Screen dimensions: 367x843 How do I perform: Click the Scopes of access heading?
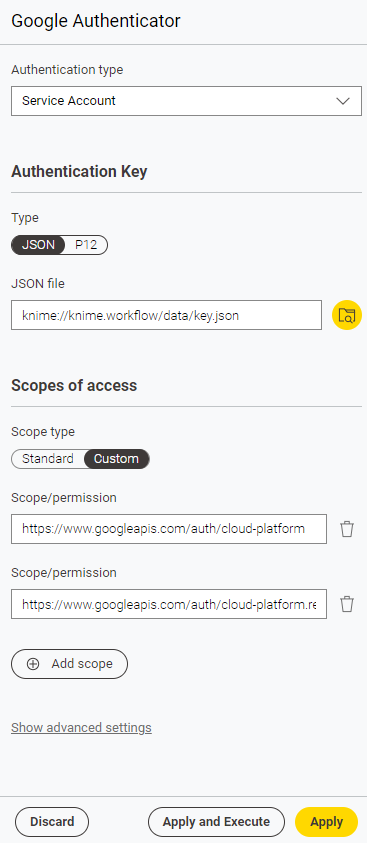74,385
